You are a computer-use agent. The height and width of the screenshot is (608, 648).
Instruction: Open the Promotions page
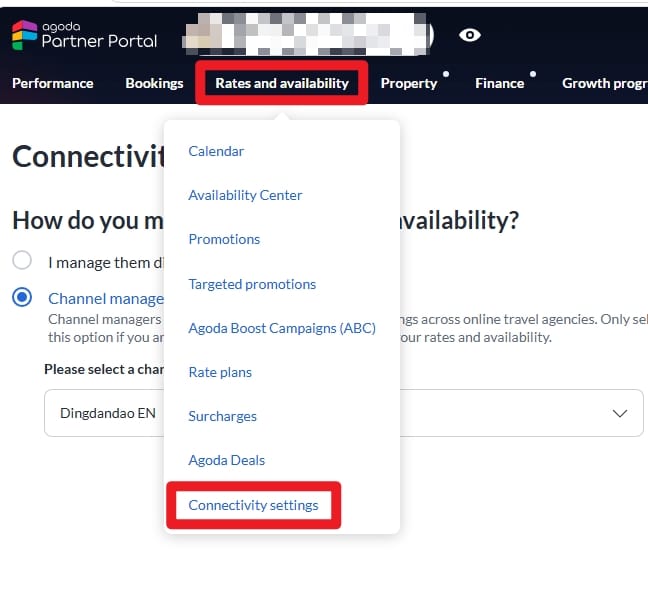[x=224, y=239]
